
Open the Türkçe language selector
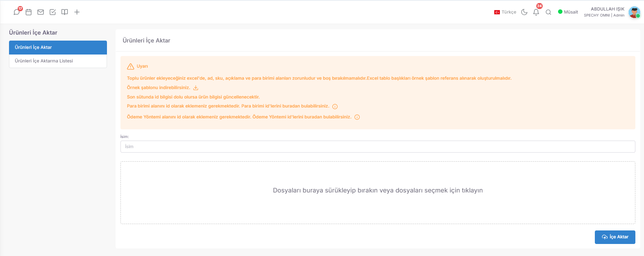pyautogui.click(x=505, y=12)
